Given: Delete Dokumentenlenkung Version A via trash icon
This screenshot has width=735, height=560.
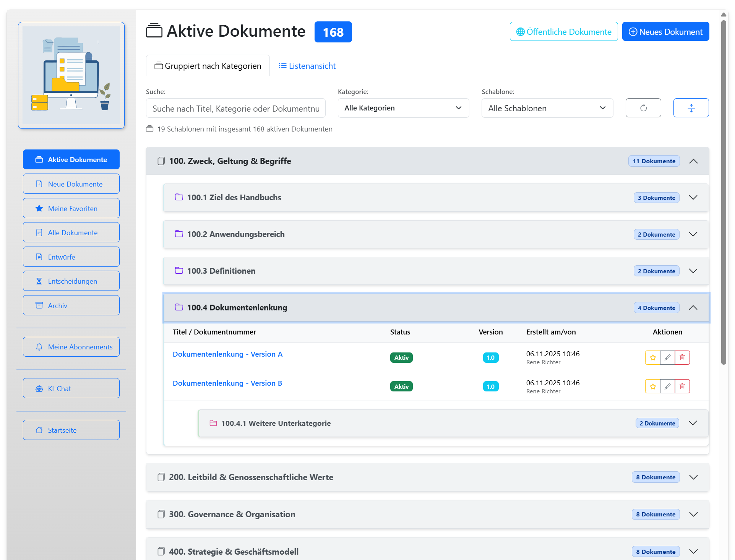Looking at the screenshot, I should (682, 357).
